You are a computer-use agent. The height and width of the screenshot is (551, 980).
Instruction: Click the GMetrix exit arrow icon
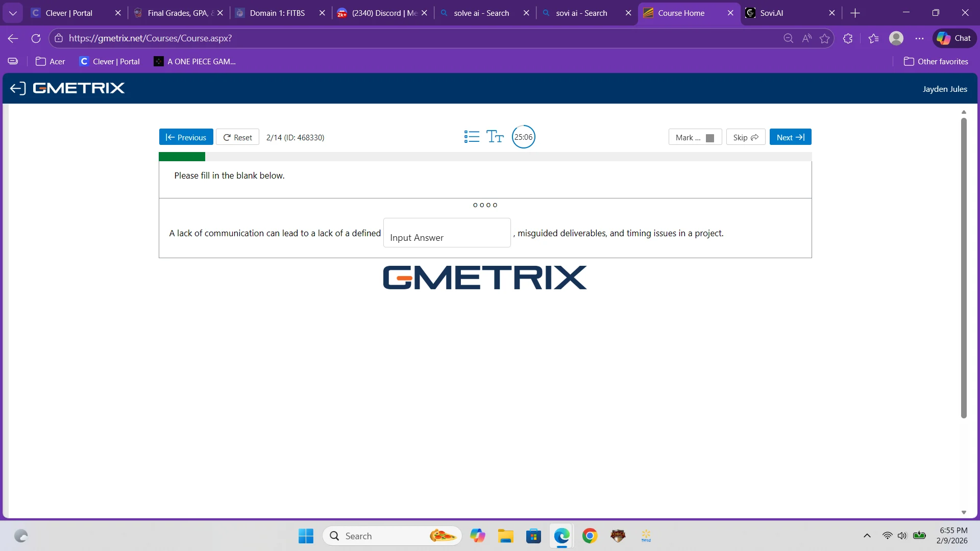(x=17, y=88)
